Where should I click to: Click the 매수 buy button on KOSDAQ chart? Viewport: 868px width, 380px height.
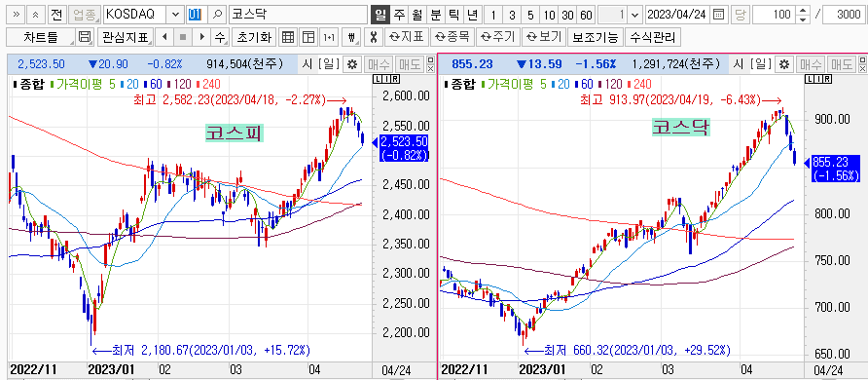click(x=811, y=64)
